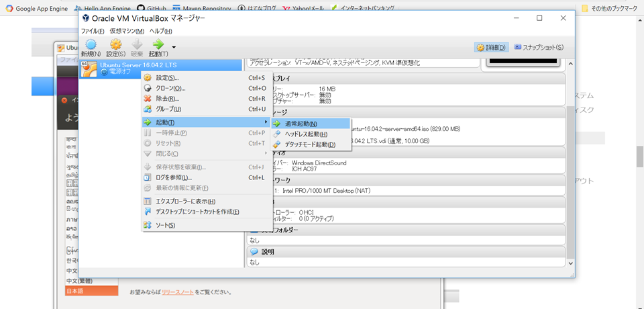
Task: Choose Group (グループ) in the context menu
Action: pyautogui.click(x=207, y=109)
